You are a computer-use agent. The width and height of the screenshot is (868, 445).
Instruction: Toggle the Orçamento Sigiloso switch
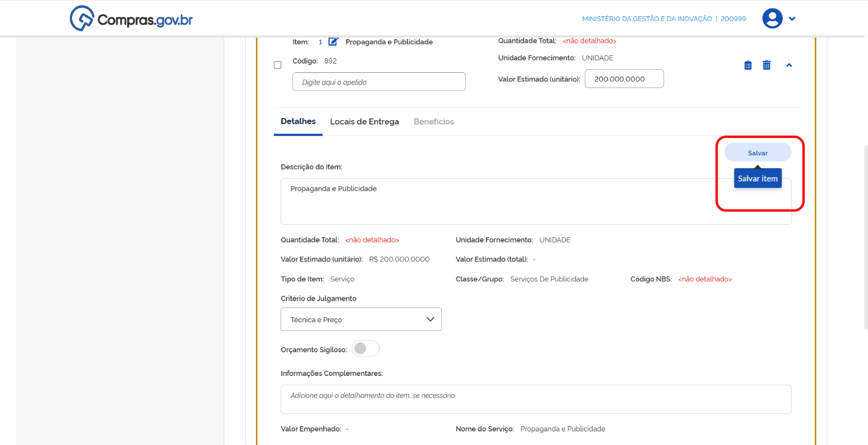366,348
